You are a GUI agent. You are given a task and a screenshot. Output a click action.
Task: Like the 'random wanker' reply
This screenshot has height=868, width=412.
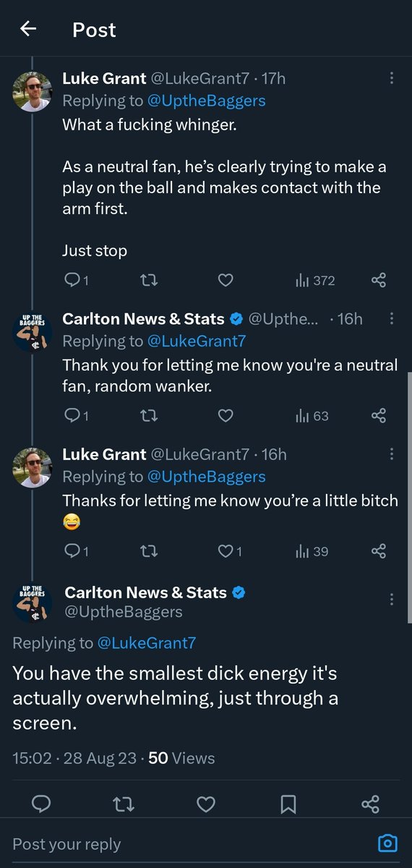point(226,415)
